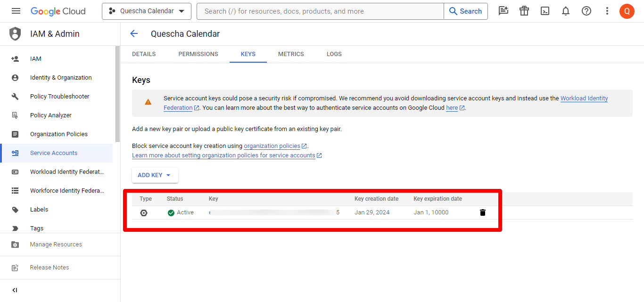Image resolution: width=644 pixels, height=302 pixels.
Task: Open the Quescha Calendar project picker
Action: pos(146,11)
